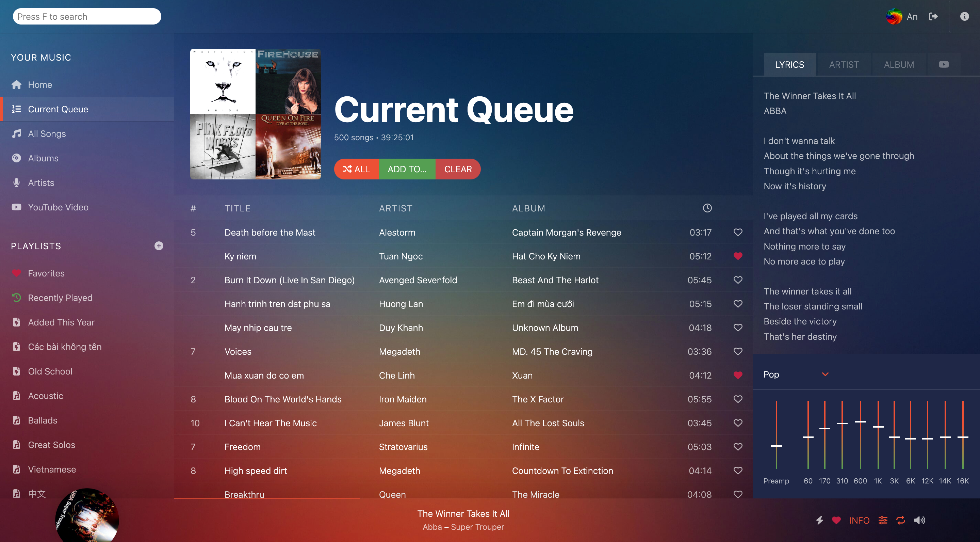Open the Ballads playlist

click(87, 420)
